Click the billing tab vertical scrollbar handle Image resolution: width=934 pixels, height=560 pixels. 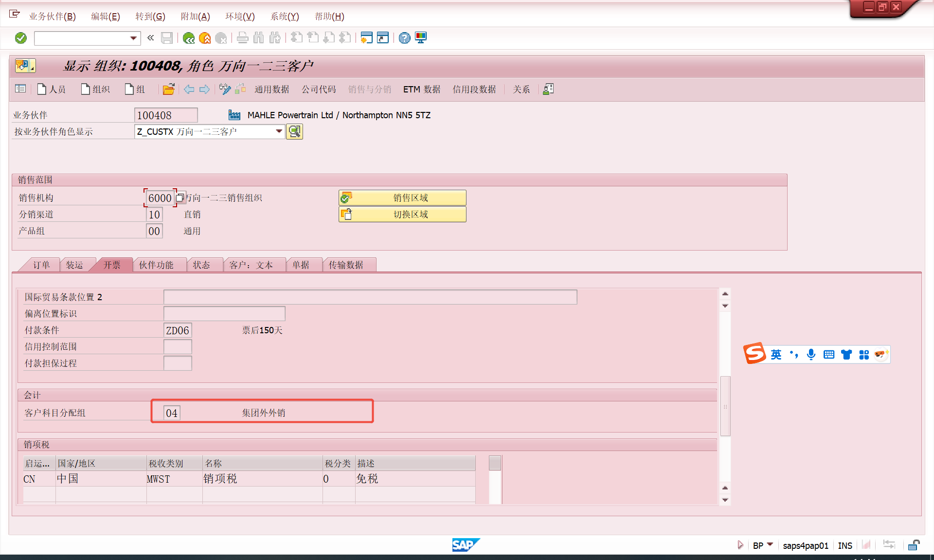coord(725,406)
